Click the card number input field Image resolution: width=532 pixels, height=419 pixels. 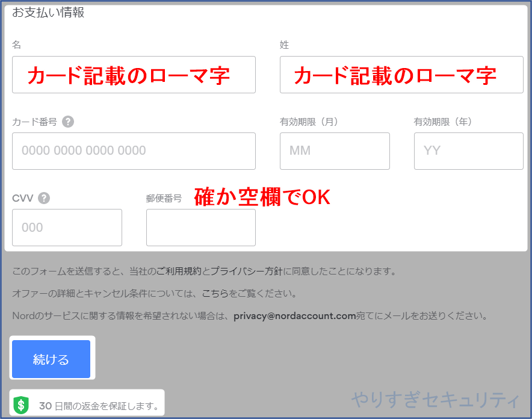pyautogui.click(x=134, y=151)
